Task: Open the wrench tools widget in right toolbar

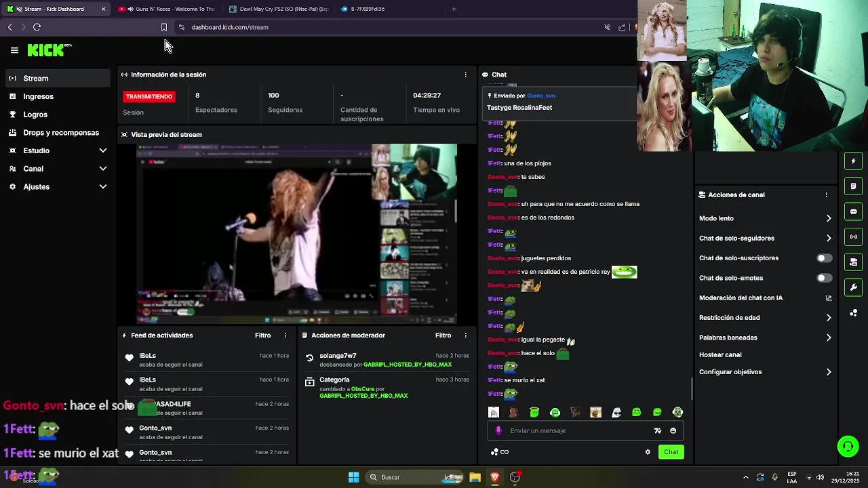Action: coord(853,287)
